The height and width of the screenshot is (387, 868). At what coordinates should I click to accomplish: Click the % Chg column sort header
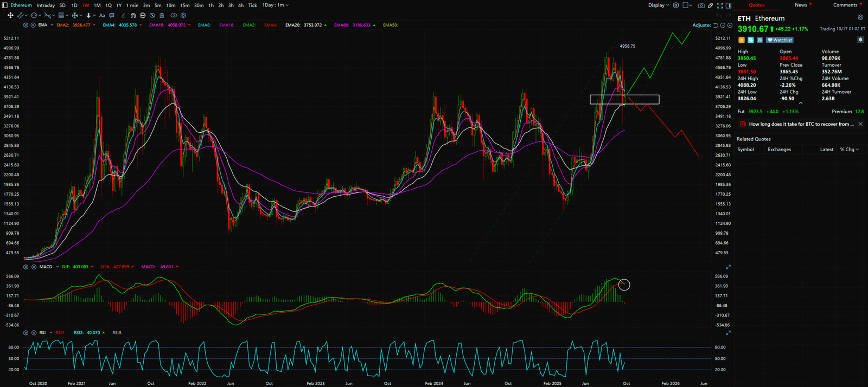[849, 150]
